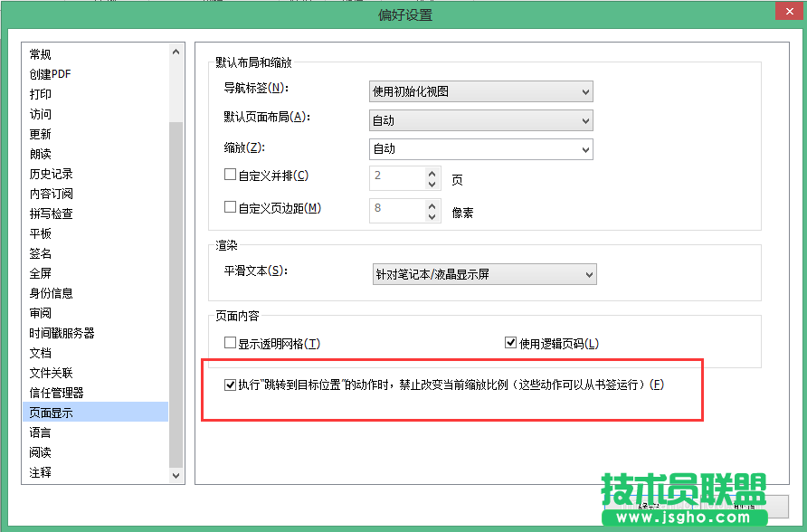Open the 签名 category
The width and height of the screenshot is (807, 532).
click(95, 253)
